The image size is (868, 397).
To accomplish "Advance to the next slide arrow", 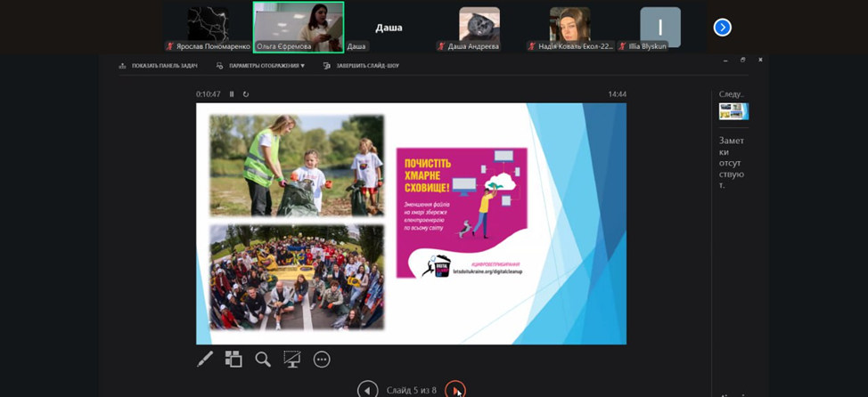I will tap(454, 390).
